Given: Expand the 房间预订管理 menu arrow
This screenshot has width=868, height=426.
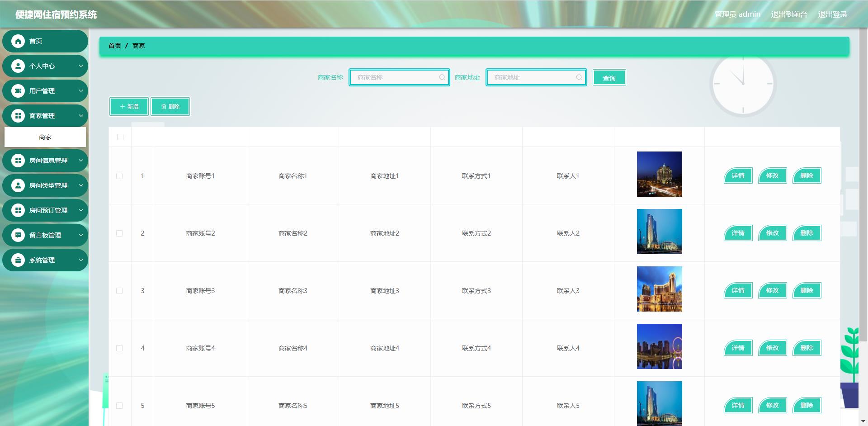Looking at the screenshot, I should [x=81, y=210].
